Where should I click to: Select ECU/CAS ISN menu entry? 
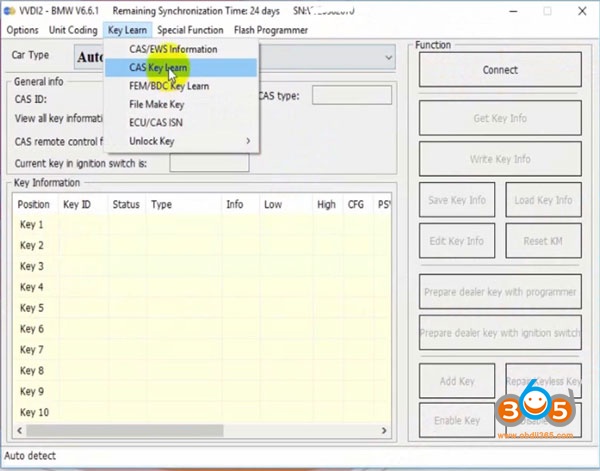[181, 123]
